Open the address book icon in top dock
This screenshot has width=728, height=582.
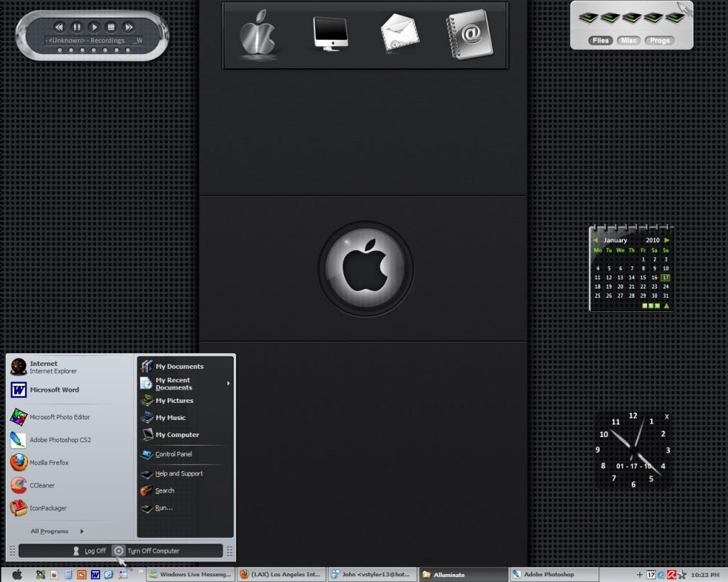coord(469,34)
